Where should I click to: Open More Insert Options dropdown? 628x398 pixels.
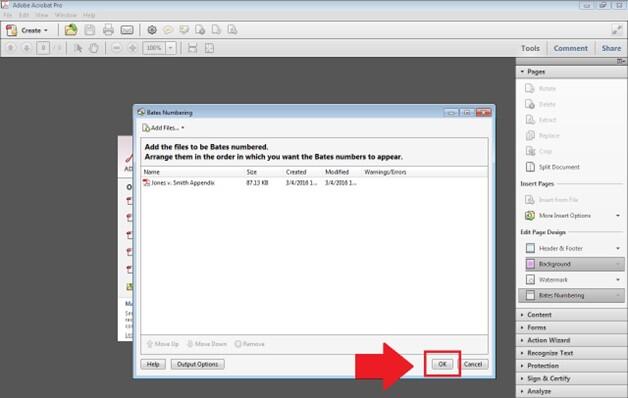pyautogui.click(x=618, y=216)
